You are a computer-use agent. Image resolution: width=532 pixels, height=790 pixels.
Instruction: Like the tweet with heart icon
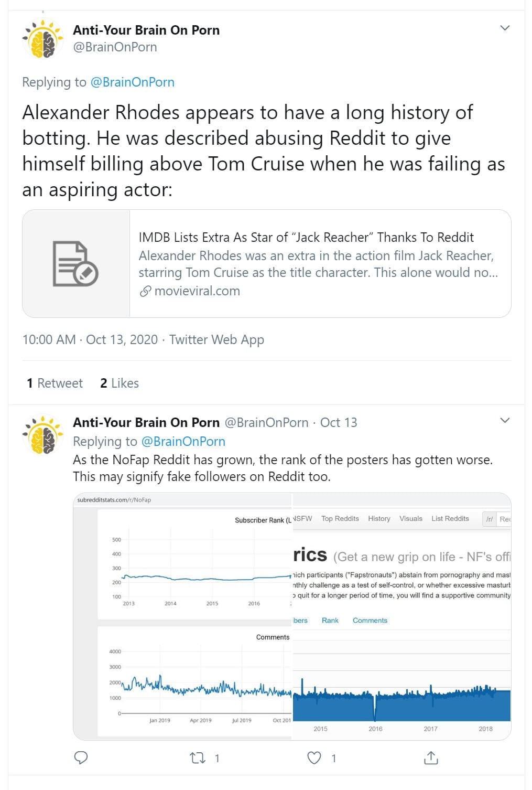[314, 757]
